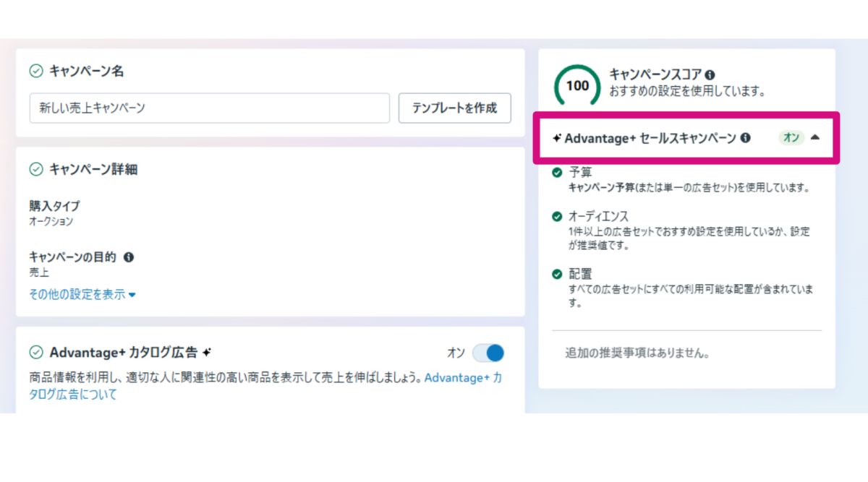Click info icon next to Advantage+ セールスキャンペーン

point(746,137)
